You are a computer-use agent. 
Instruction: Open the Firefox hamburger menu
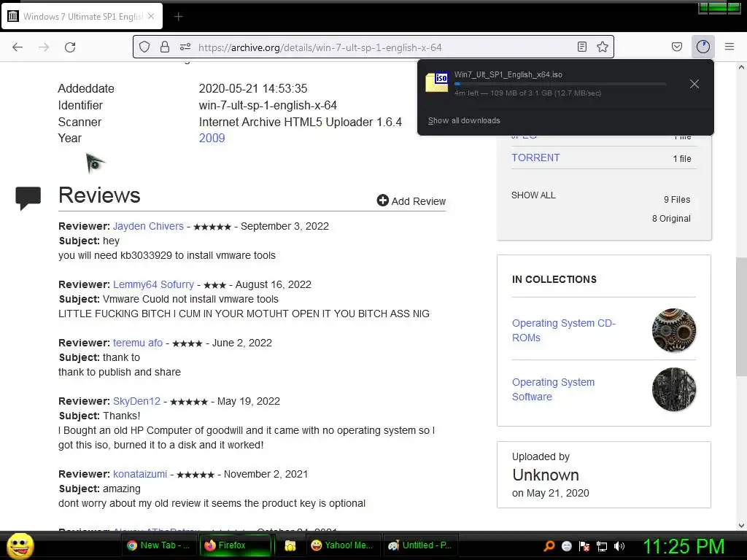pos(729,47)
